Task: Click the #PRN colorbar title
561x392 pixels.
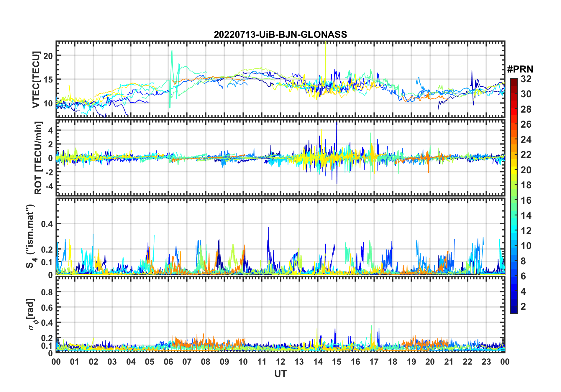Action: 520,69
